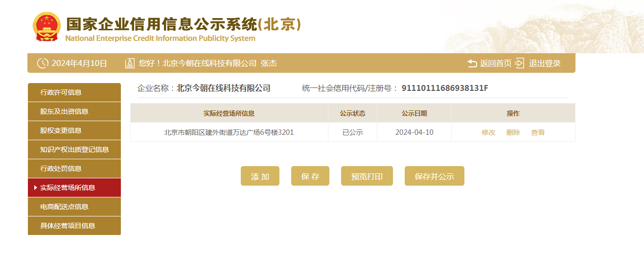Click the 已公示 status cell
The image size is (644, 277).
coord(352,132)
